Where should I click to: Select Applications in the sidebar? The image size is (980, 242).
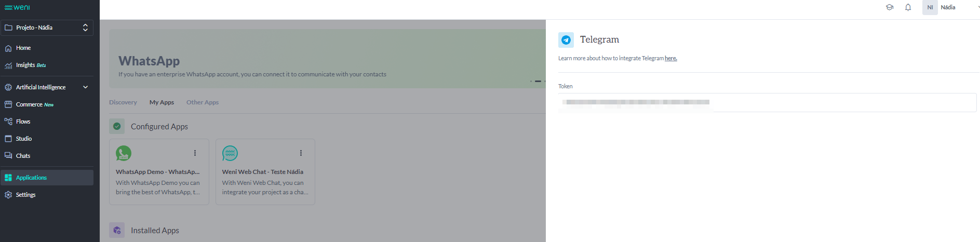click(x=47, y=178)
